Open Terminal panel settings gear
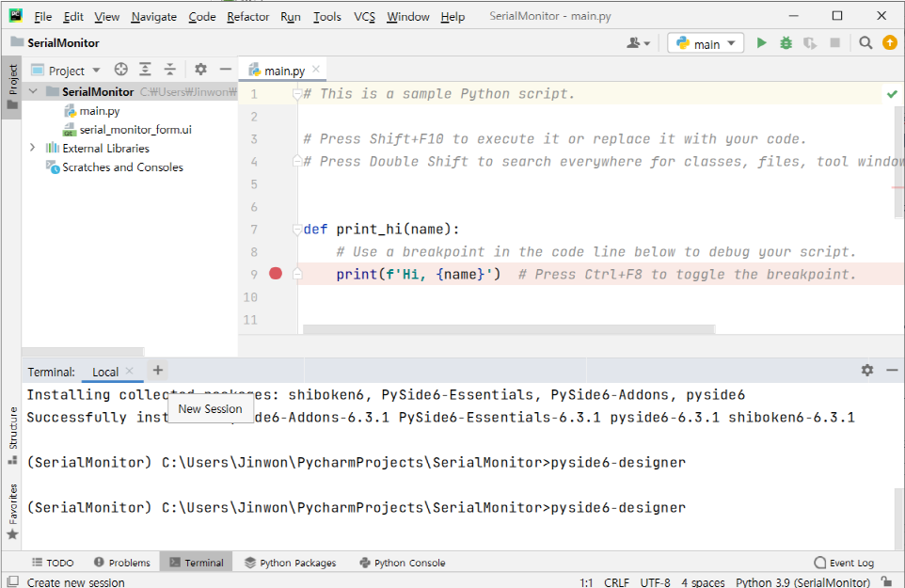905x588 pixels. point(867,371)
